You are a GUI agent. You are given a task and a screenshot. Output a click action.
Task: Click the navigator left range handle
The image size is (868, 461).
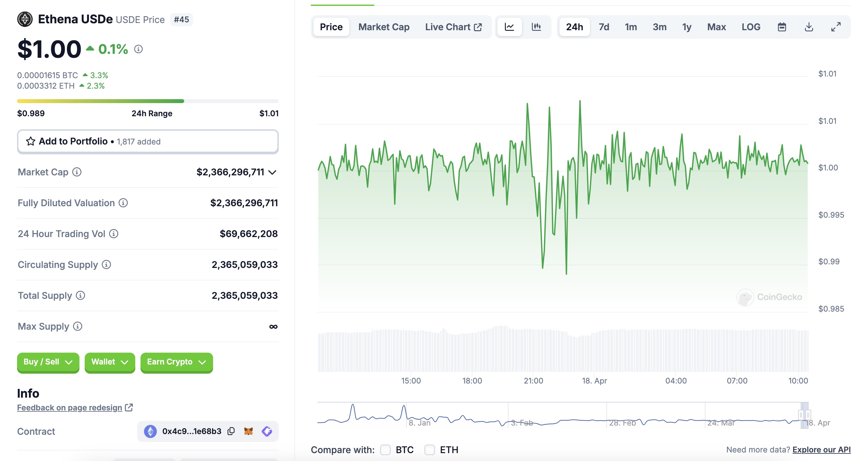pyautogui.click(x=801, y=415)
